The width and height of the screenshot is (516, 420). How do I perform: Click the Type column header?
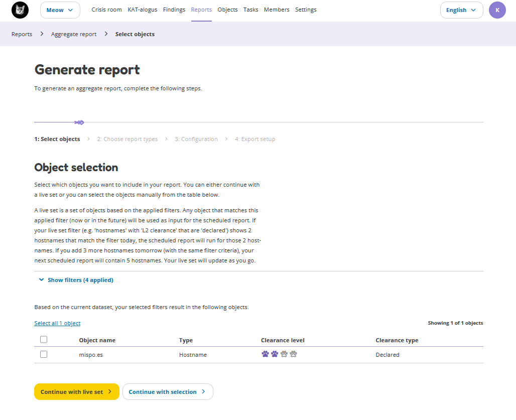click(186, 340)
